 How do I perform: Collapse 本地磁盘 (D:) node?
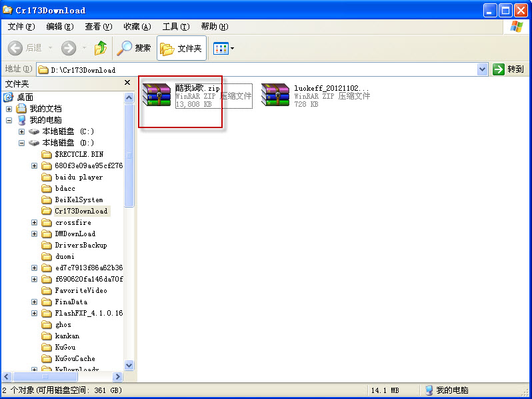point(22,143)
